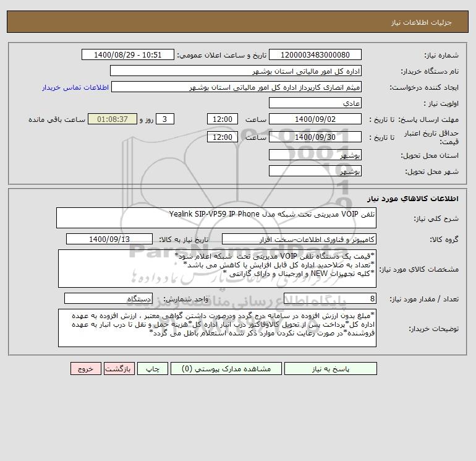The image size is (476, 461).
Task: Click buyer name field اداره کل امور مالیاتی
Action: [236, 71]
